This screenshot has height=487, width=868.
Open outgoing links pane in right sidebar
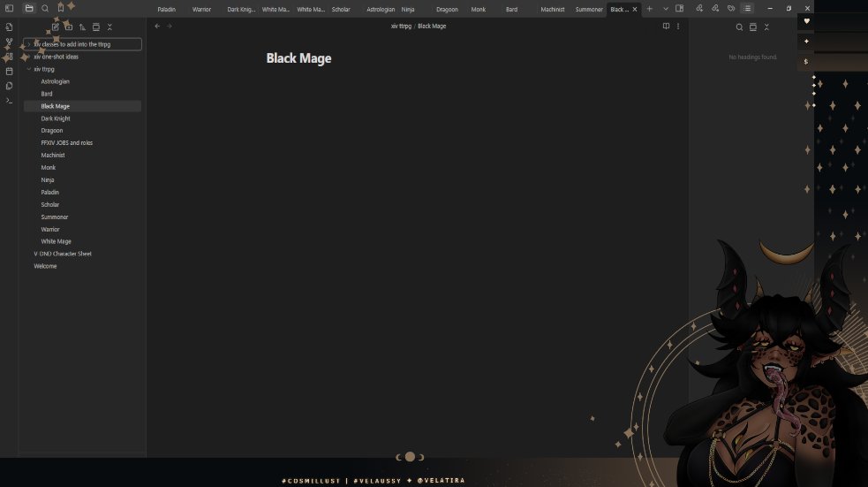(715, 8)
